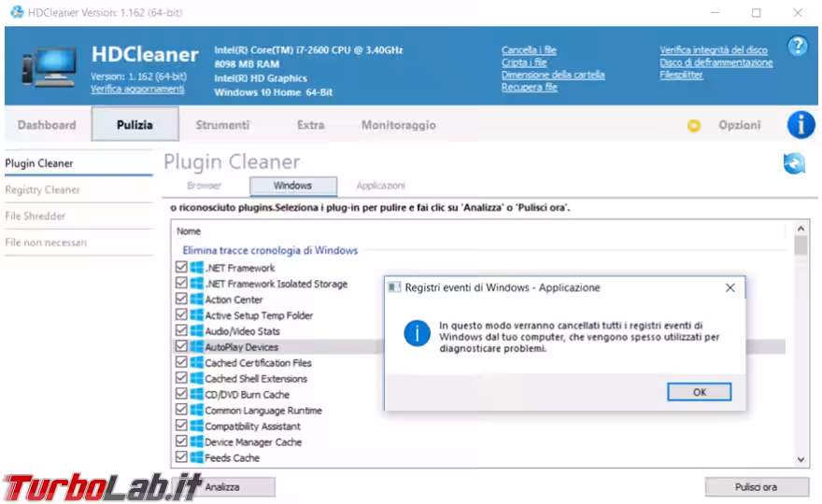Image resolution: width=822 pixels, height=504 pixels.
Task: Click the refresh icon next to Plugin Cleaner title
Action: (x=794, y=163)
